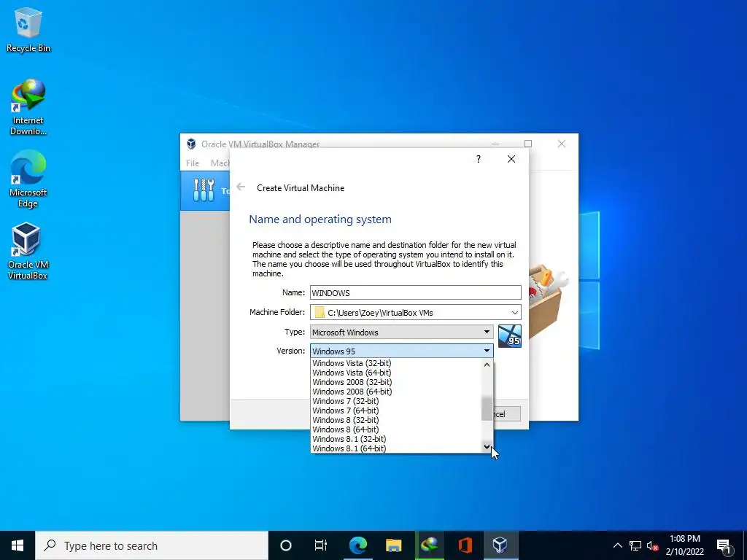The height and width of the screenshot is (560, 747).
Task: Open the Type dropdown showing Microsoft Windows
Action: [x=402, y=332]
